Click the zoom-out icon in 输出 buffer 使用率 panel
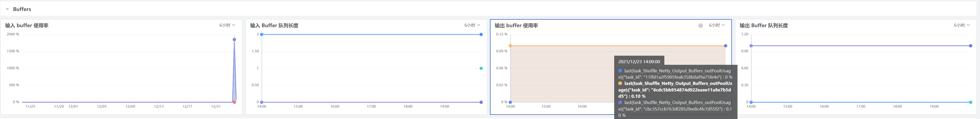The image size is (980, 119). [700, 25]
